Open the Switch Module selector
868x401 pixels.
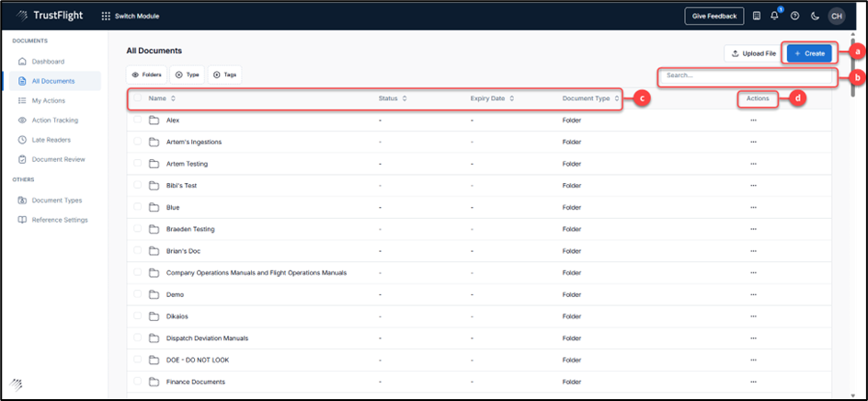(x=128, y=16)
